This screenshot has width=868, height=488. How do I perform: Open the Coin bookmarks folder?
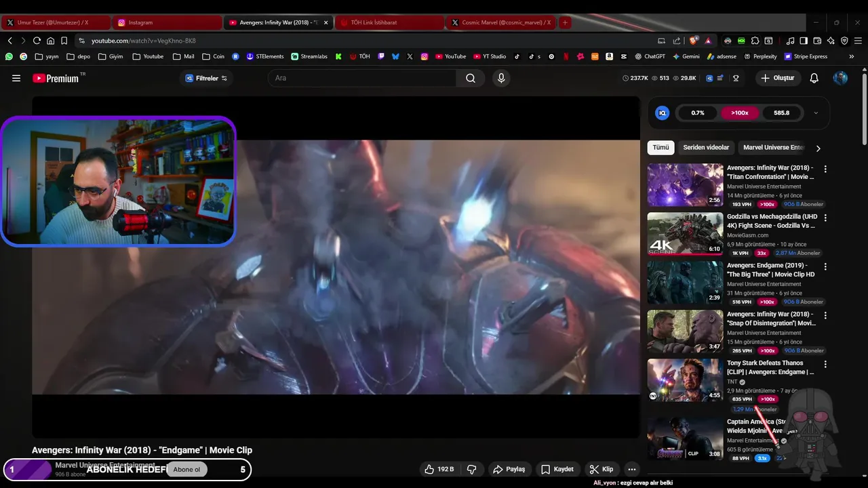(x=213, y=57)
